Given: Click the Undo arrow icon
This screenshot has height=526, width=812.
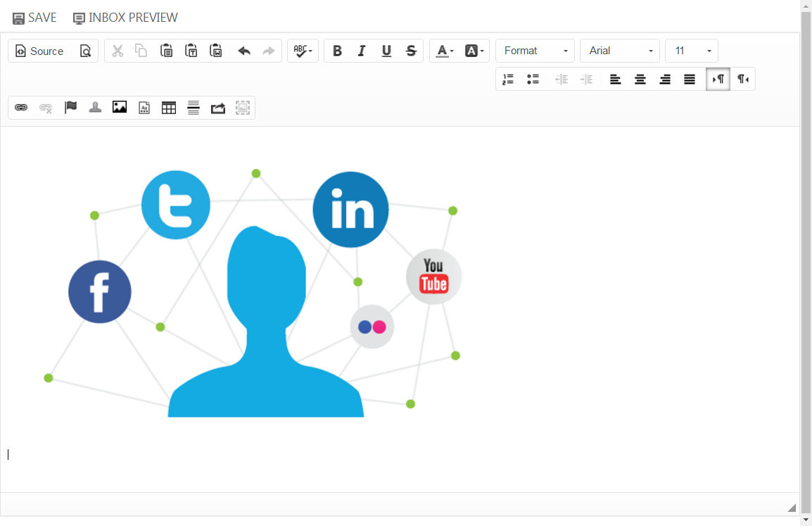Looking at the screenshot, I should 244,51.
